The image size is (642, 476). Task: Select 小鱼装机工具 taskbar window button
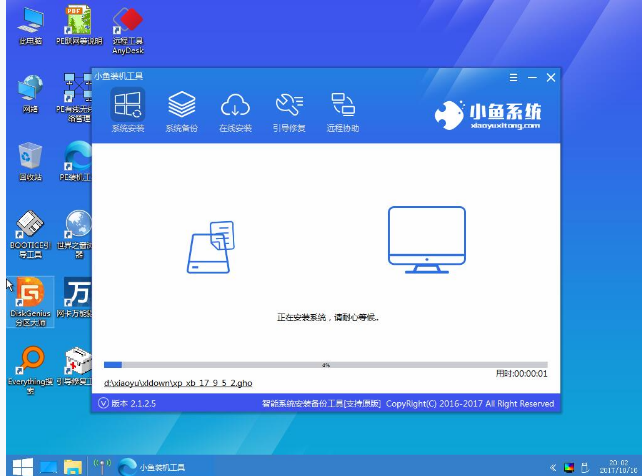(151, 467)
